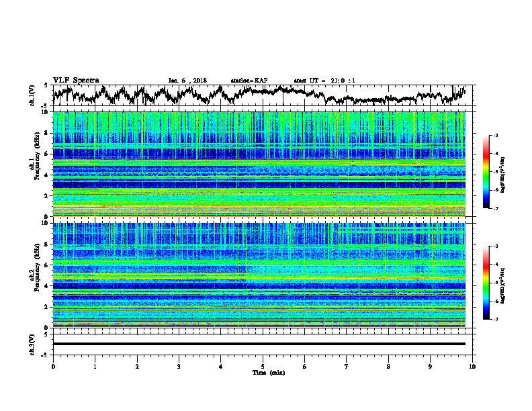Click the "5" tick on ch.1(V) axis
532x411 pixels.
pos(46,85)
